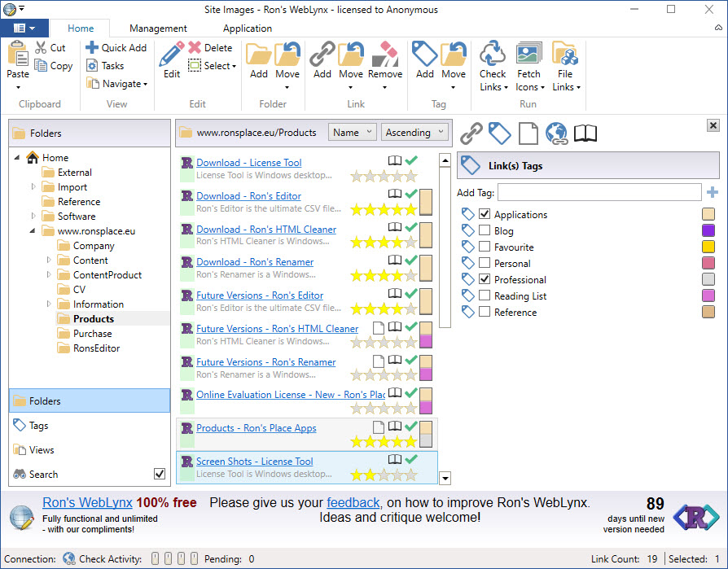Uncheck the Applications tag checkbox
728x569 pixels.
pos(485,215)
